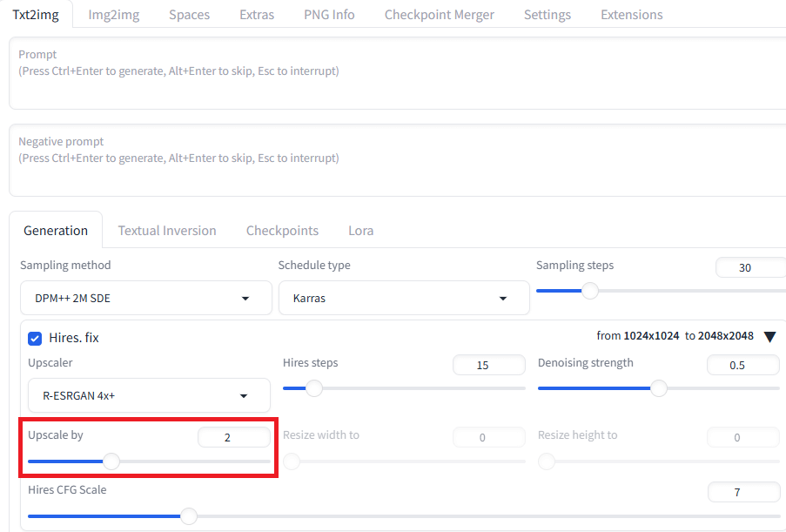Switch to Checkpoint Merger tab
Screen dimensions: 786x532
(439, 15)
